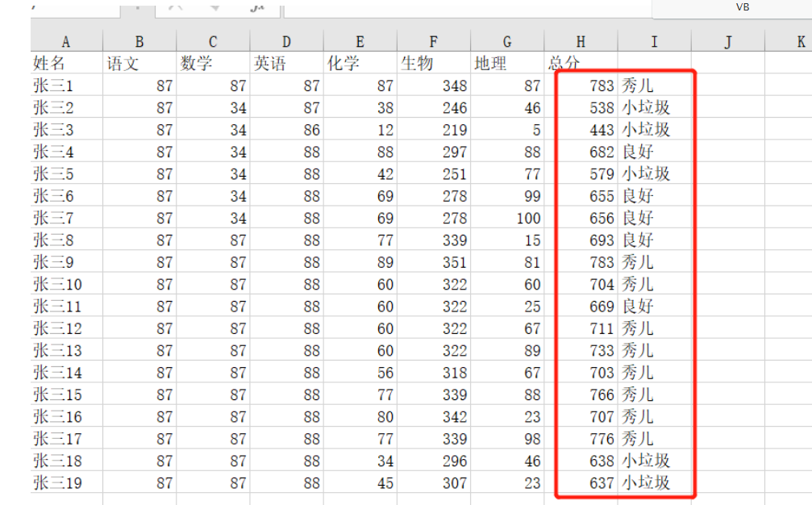Viewport: 812px width, 505px height.
Task: Select the name cell 张三15
Action: (x=67, y=394)
